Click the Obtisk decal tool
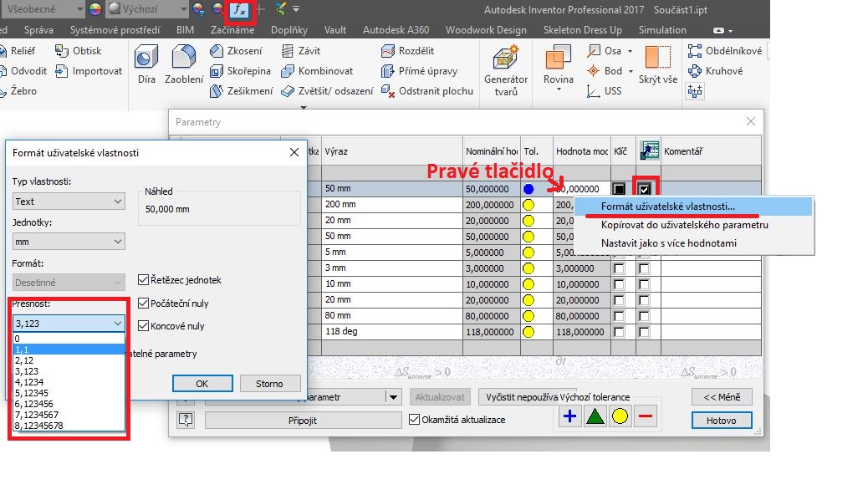The height and width of the screenshot is (500, 868). pyautogui.click(x=78, y=51)
